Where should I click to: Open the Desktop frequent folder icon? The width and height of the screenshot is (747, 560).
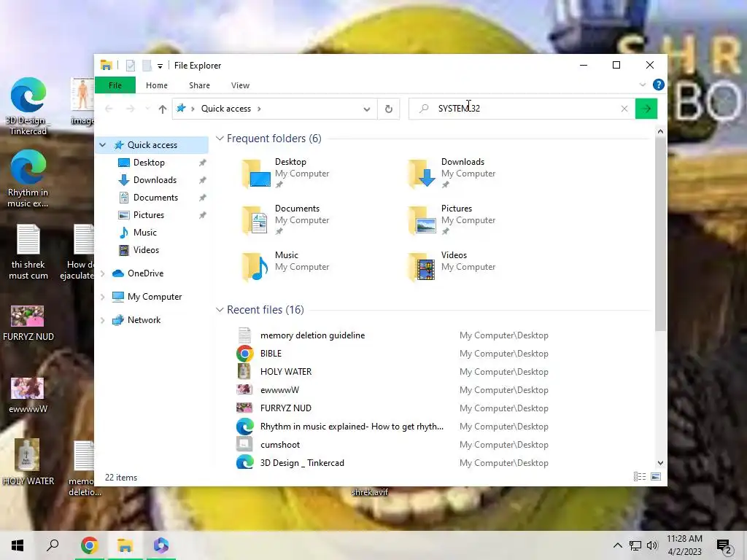click(x=256, y=174)
